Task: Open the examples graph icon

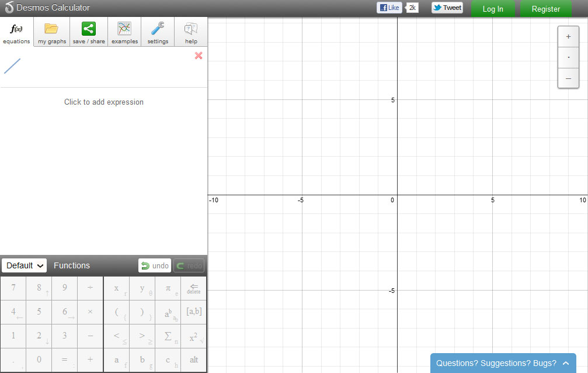Action: tap(124, 29)
